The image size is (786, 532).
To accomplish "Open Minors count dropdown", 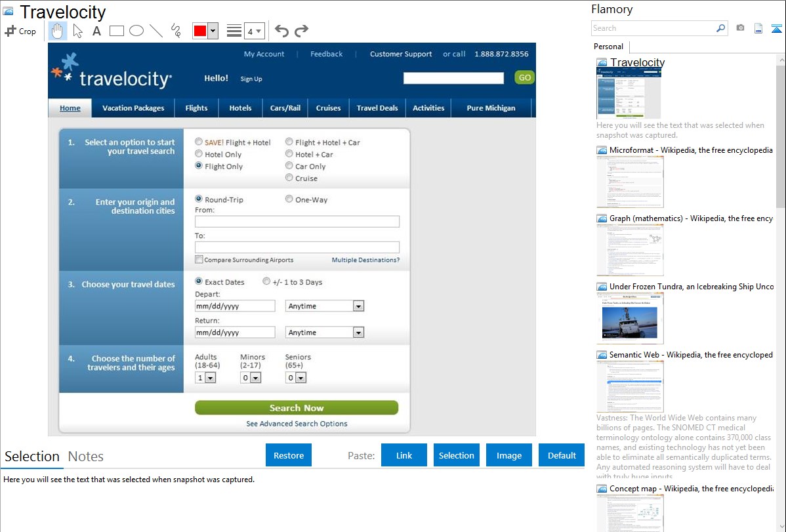I will (256, 378).
